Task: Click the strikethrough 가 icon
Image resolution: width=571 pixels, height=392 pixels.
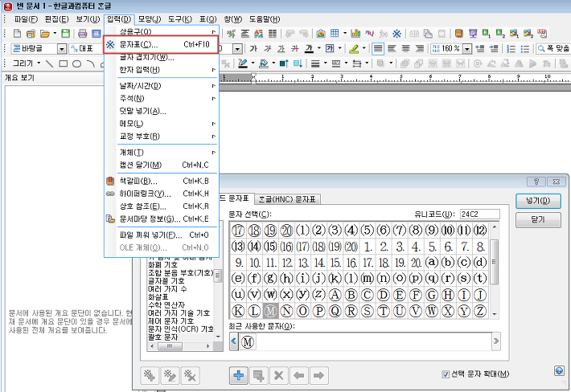Action: [295, 48]
